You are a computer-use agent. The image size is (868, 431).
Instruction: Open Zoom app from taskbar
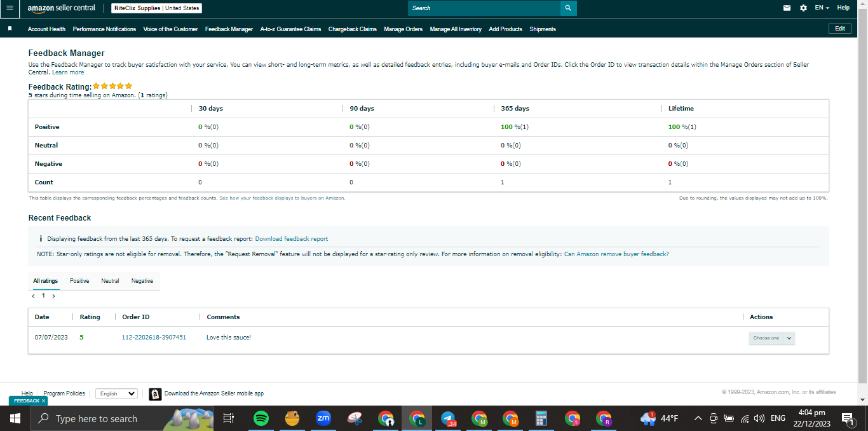323,418
